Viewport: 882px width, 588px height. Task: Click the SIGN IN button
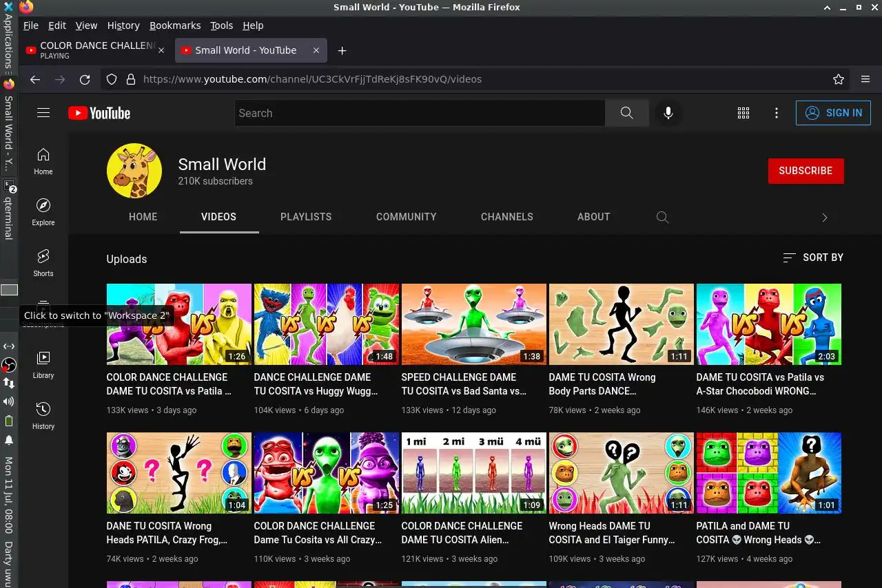click(833, 113)
